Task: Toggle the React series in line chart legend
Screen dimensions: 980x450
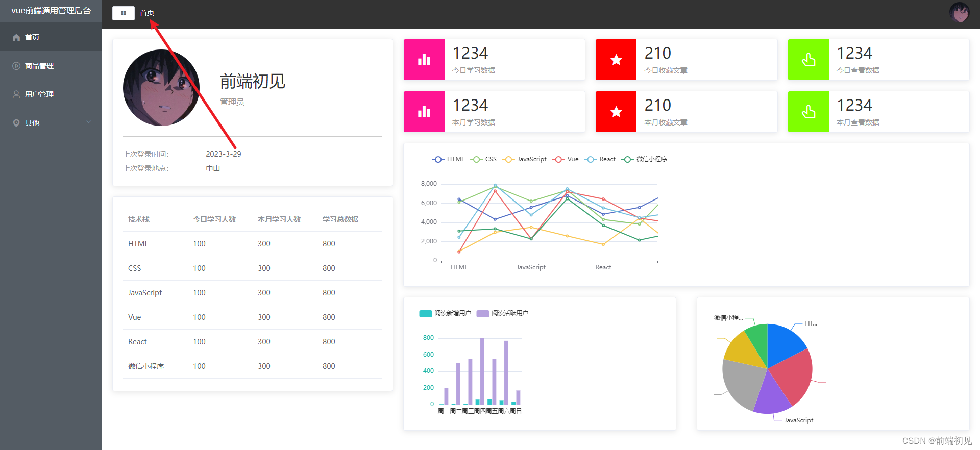Action: [600, 159]
